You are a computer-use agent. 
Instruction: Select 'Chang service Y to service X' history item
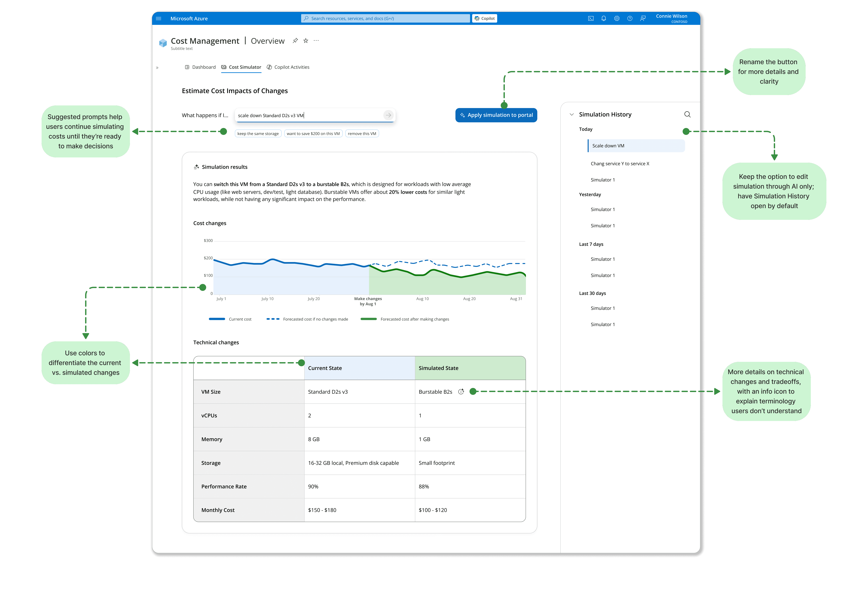pos(620,164)
